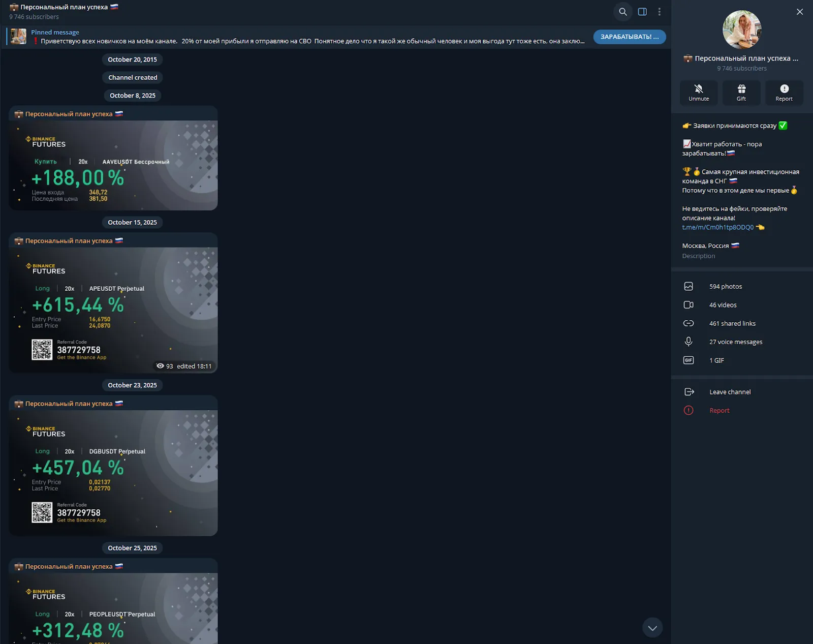
Task: Open the 461 shared links section
Action: 742,323
